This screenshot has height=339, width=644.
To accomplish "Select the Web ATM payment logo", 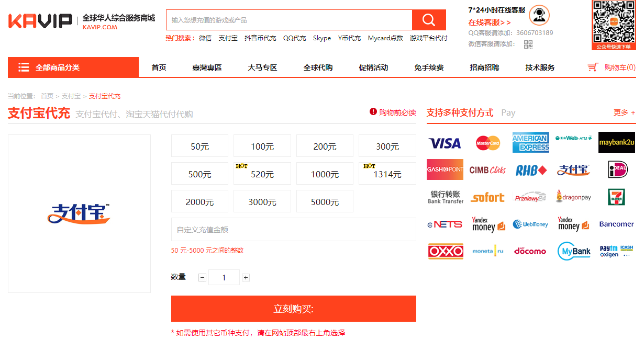I will [574, 138].
